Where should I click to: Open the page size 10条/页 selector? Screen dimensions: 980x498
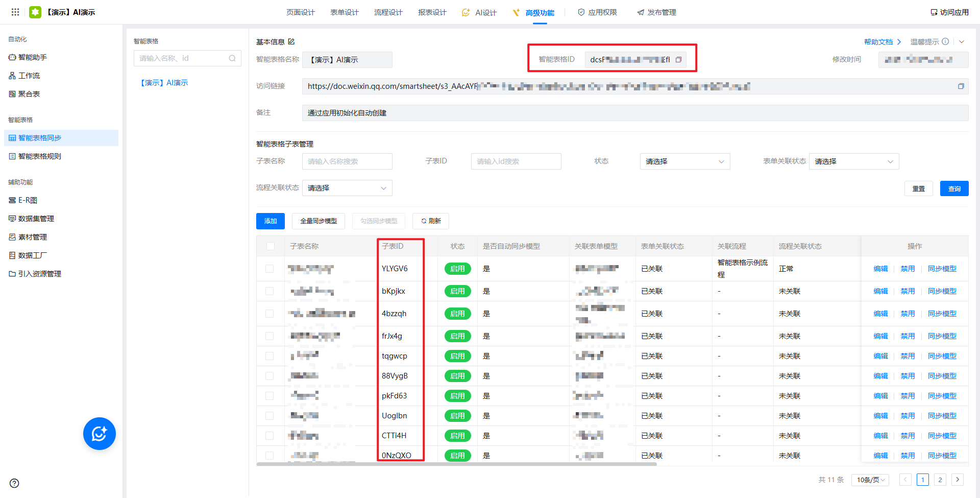coord(870,480)
